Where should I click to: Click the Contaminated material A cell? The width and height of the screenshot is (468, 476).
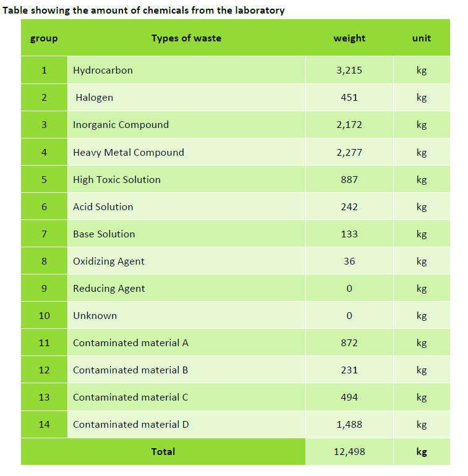pyautogui.click(x=130, y=343)
